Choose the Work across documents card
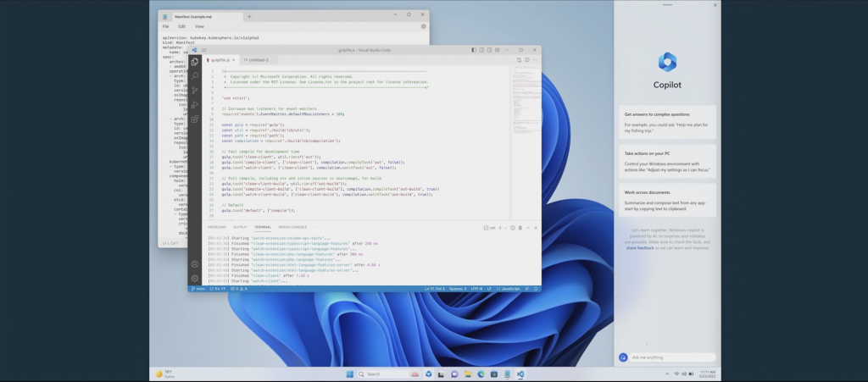 point(667,200)
